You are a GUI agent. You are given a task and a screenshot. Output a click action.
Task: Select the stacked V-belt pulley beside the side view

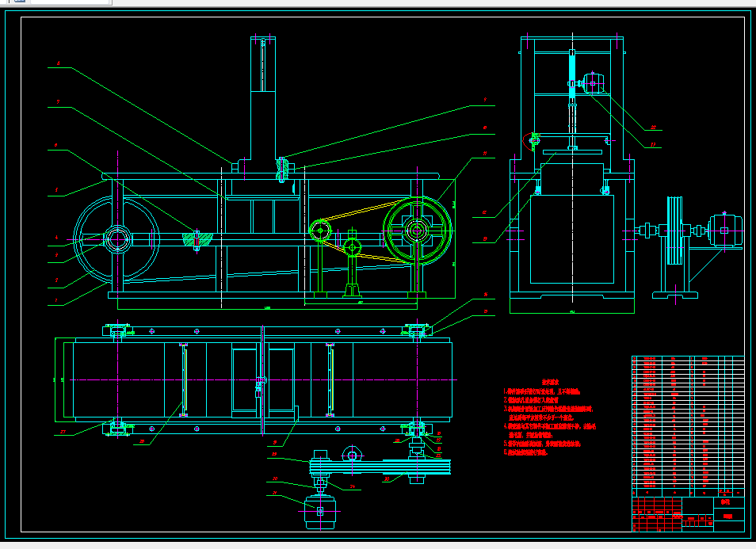(675, 231)
